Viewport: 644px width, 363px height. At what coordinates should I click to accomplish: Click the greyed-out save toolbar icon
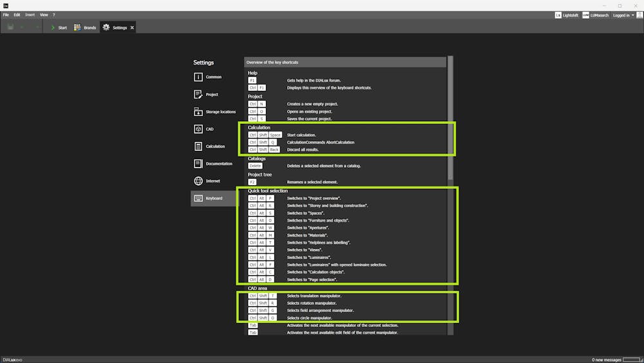click(11, 27)
